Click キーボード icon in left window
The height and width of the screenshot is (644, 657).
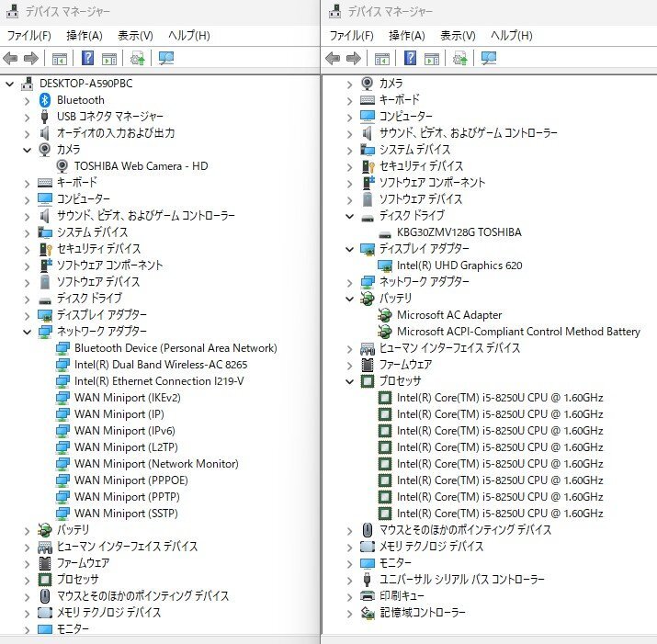[45, 183]
